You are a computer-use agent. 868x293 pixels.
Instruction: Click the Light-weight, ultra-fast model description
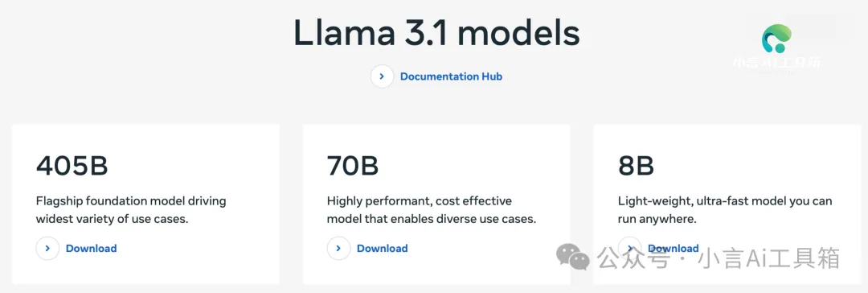pos(725,210)
